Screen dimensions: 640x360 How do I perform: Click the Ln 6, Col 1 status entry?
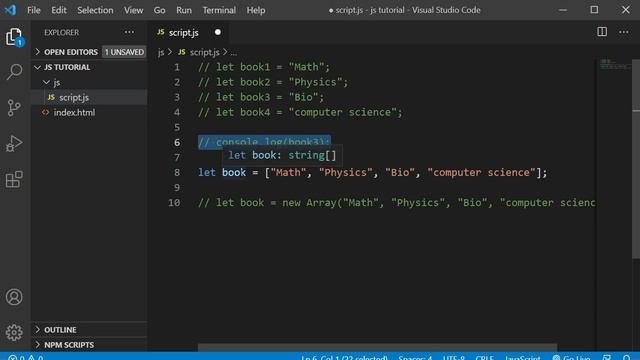pos(344,357)
